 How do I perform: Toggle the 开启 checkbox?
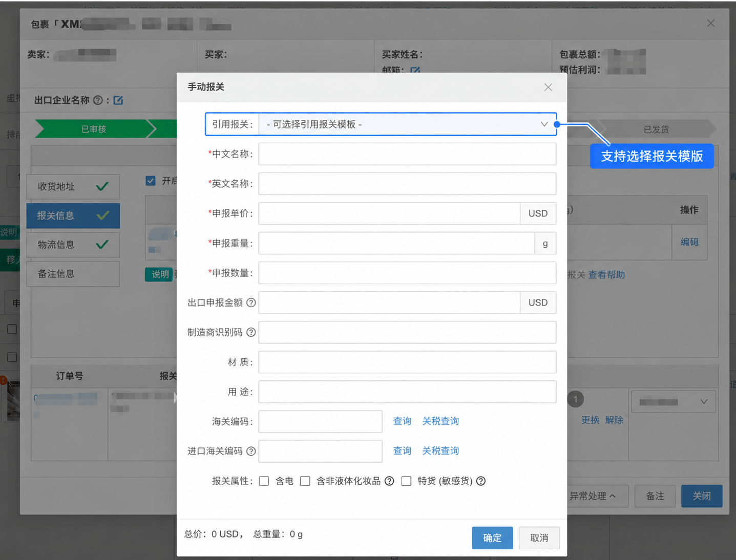click(x=151, y=181)
